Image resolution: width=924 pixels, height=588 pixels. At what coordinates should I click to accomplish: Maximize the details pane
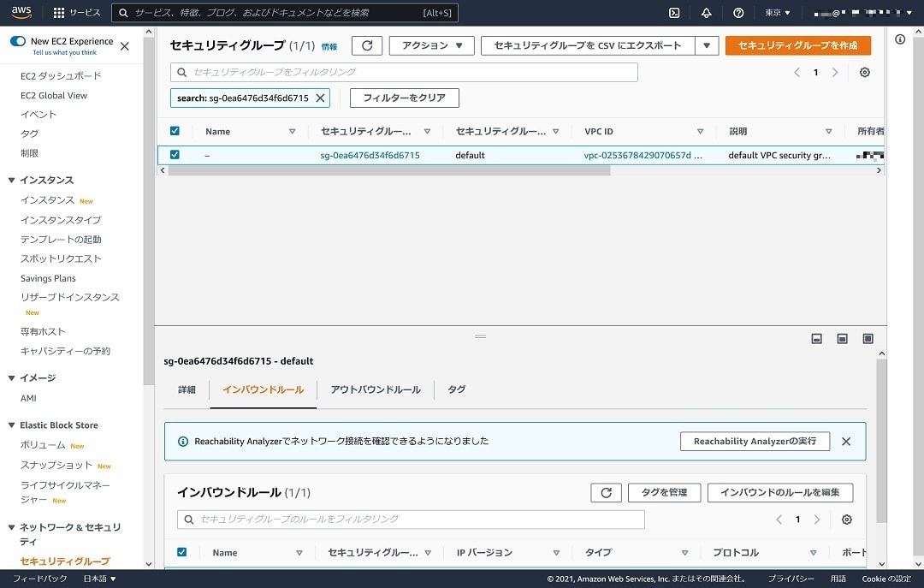tap(868, 339)
